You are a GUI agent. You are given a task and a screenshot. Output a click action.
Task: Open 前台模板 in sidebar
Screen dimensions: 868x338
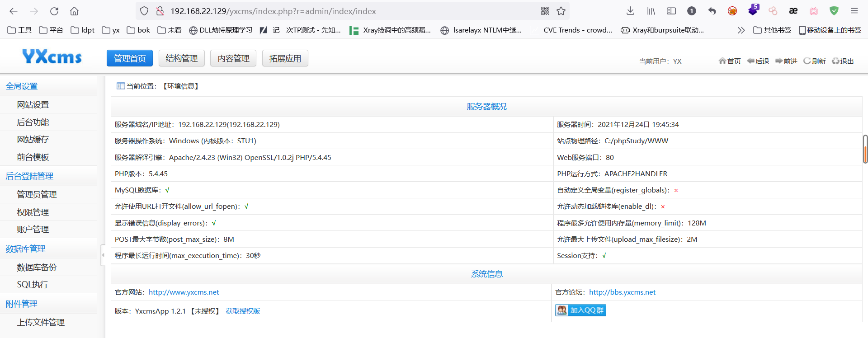pyautogui.click(x=33, y=157)
